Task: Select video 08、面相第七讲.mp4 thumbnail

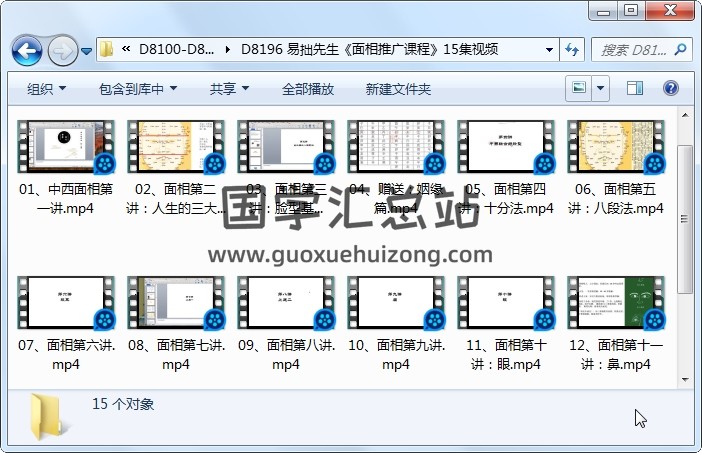Action: pyautogui.click(x=176, y=303)
